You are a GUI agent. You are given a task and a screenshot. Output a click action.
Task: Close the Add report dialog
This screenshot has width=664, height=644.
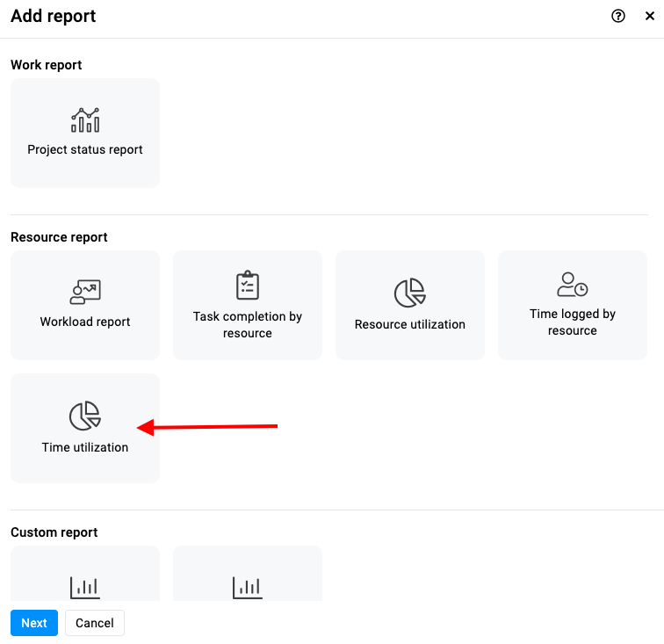coord(650,16)
